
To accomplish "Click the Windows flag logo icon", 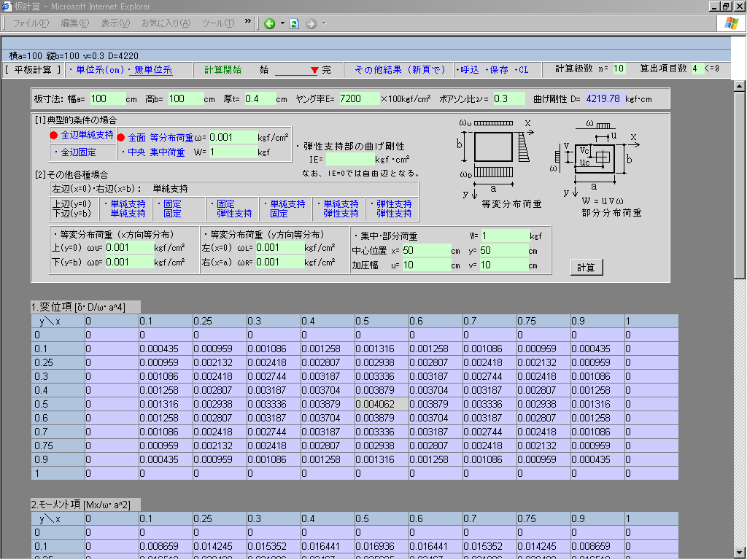I will pos(730,23).
